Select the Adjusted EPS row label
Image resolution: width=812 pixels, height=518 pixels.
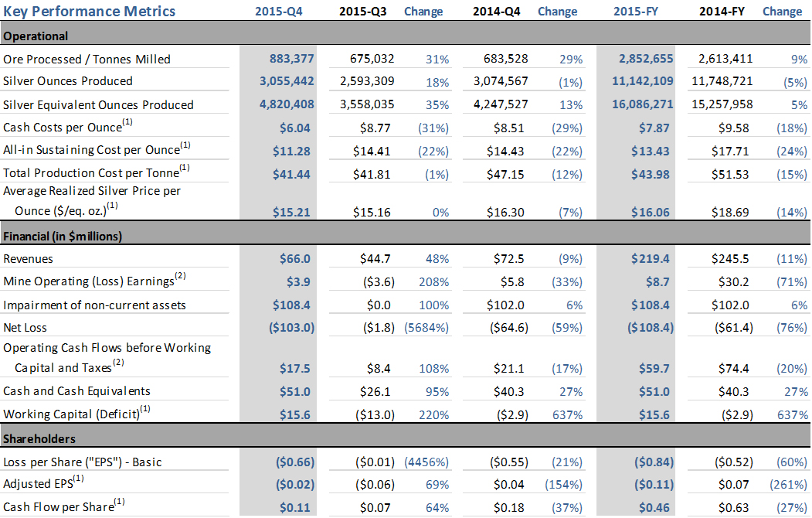pos(43,482)
